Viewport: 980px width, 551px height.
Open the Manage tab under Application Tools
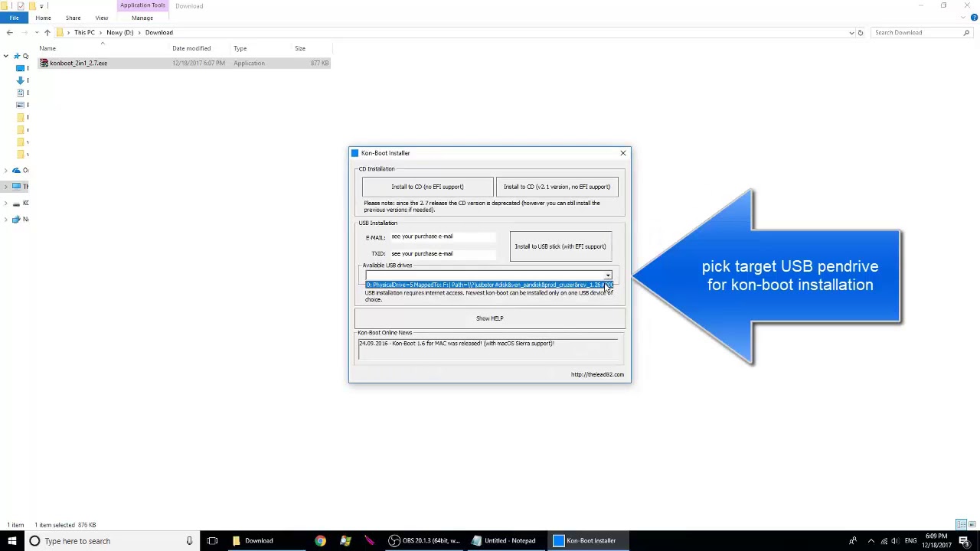click(142, 18)
